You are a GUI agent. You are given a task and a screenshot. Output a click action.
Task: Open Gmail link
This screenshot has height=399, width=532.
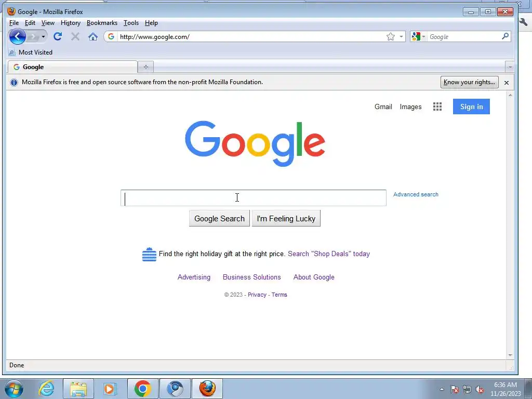click(x=383, y=107)
